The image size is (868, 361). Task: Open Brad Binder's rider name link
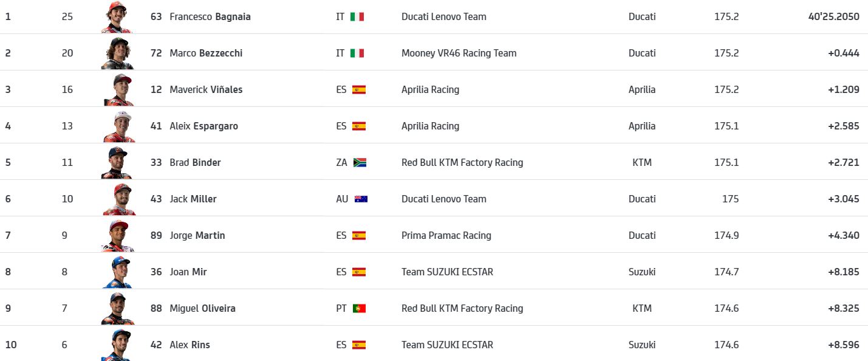[195, 162]
